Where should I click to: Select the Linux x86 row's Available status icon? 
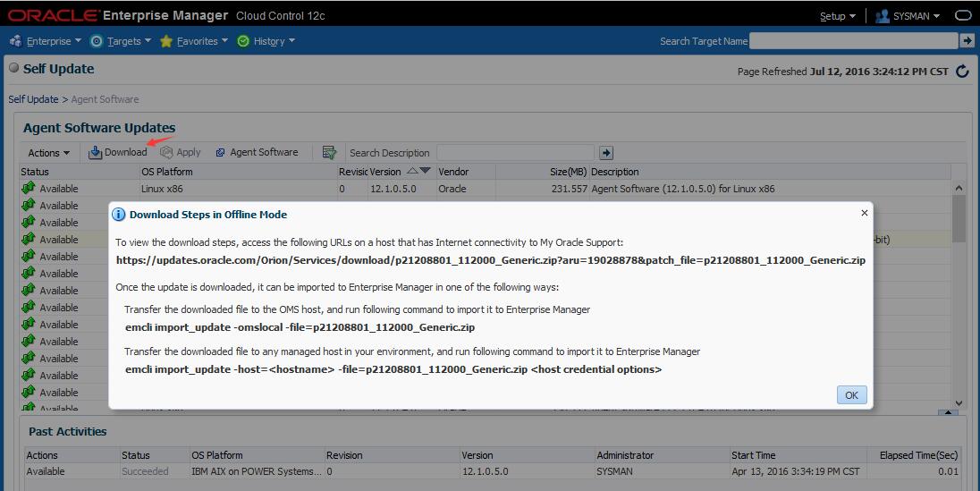(28, 188)
